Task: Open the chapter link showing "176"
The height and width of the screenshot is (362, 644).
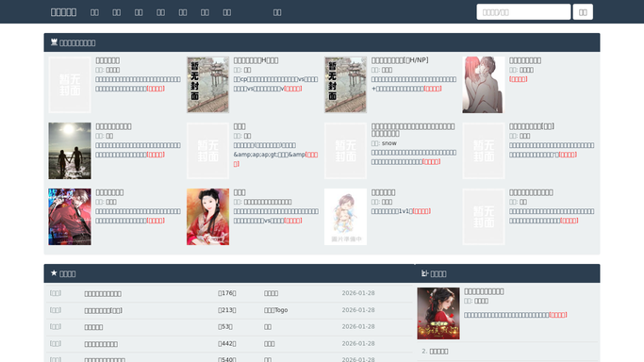Action: [226, 293]
